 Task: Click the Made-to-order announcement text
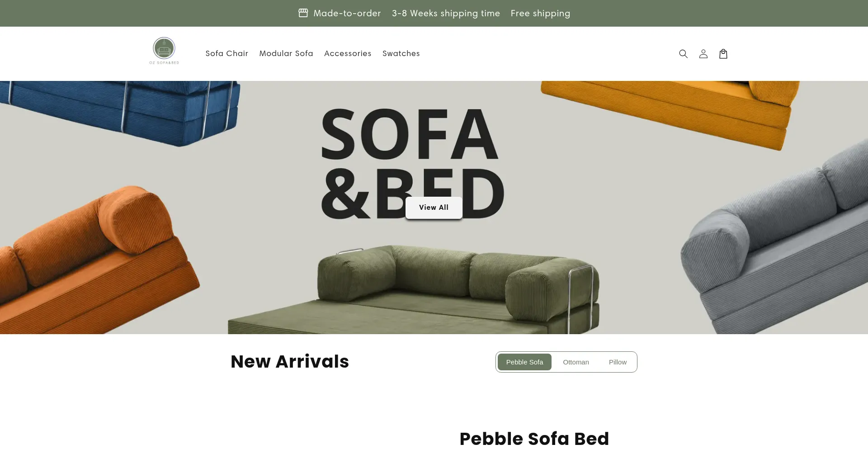pos(347,13)
